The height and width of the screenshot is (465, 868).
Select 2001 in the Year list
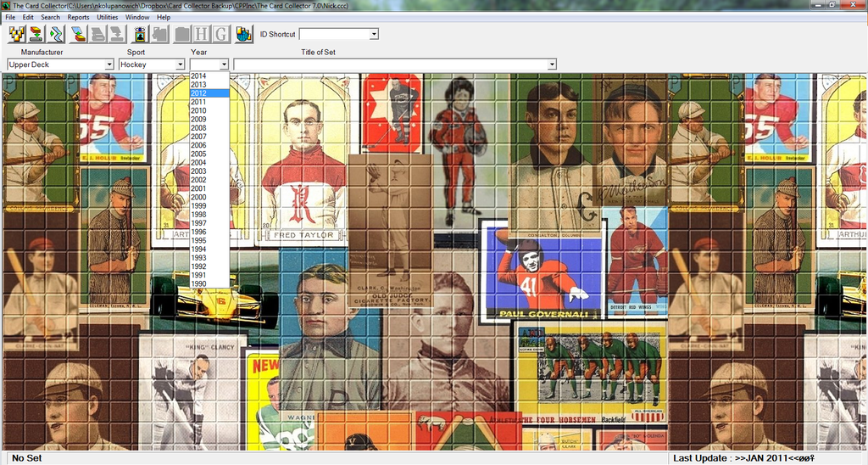(209, 188)
